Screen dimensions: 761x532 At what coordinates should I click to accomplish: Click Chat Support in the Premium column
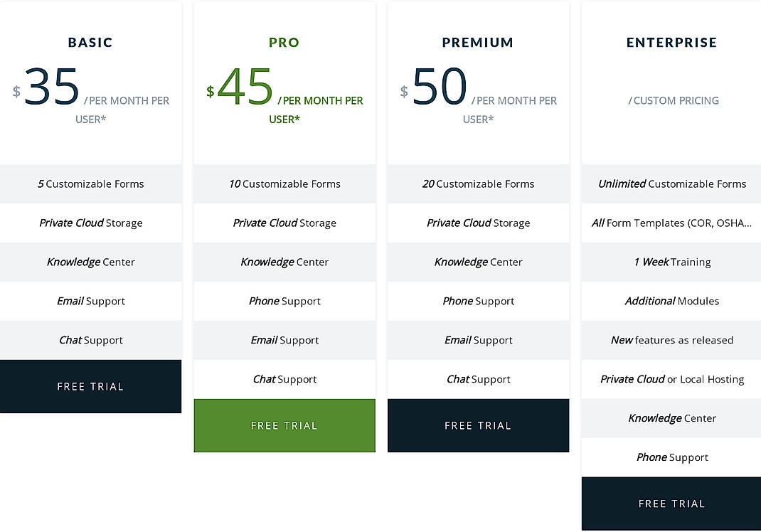(478, 379)
